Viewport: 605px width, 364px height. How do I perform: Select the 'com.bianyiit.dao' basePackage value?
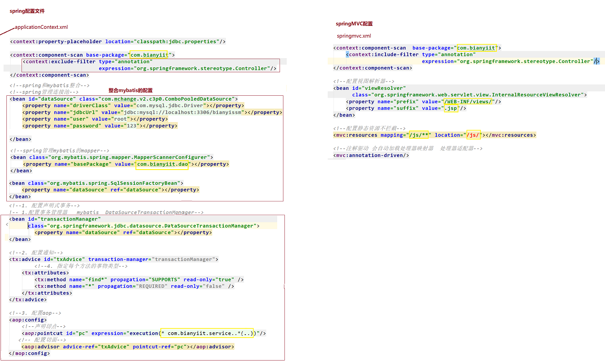click(x=162, y=165)
